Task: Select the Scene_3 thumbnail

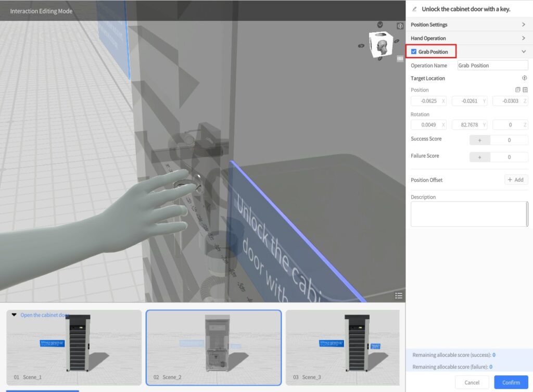Action: coord(342,347)
